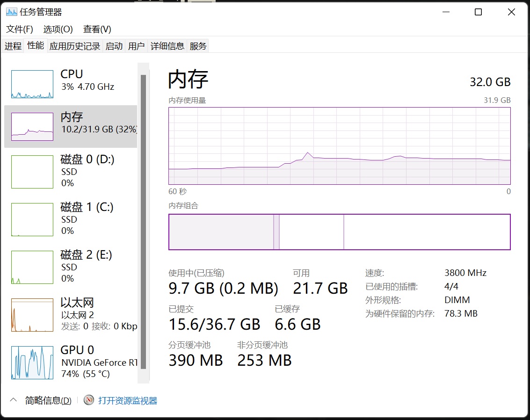Switch to the 启动 tab

tap(114, 46)
